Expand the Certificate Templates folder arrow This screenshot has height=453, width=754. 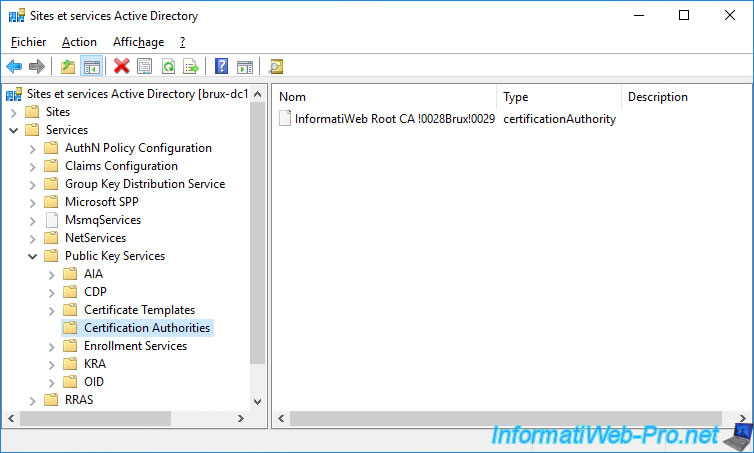51,310
